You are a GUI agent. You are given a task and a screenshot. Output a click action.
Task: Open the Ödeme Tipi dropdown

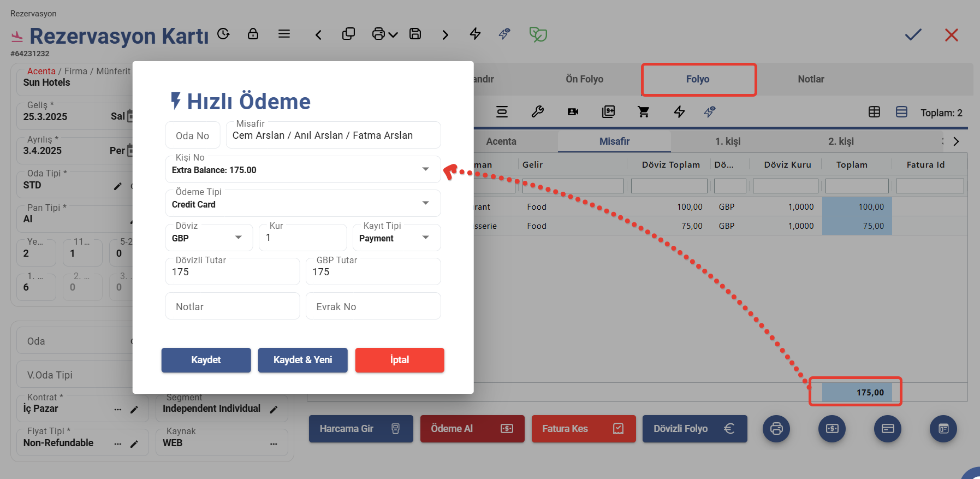(425, 204)
